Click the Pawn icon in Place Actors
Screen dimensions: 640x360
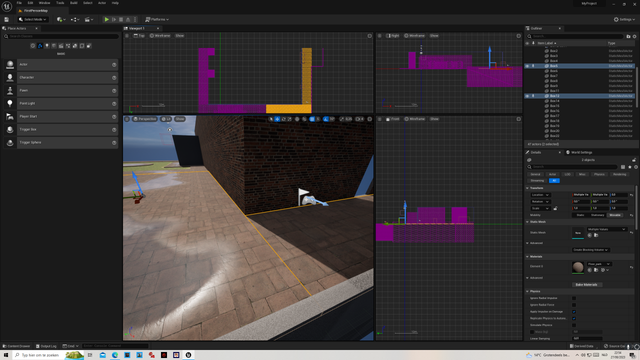(10, 91)
